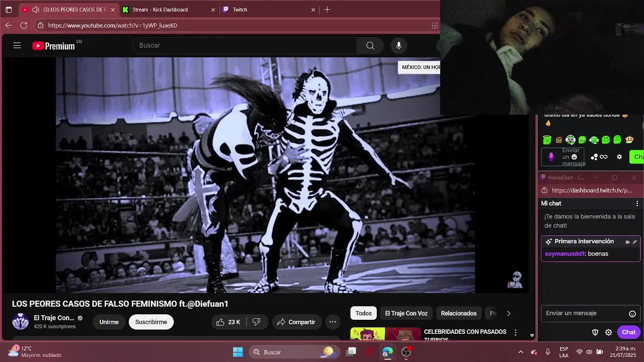Open the browser tab actions menu icon
644x362 pixels.
pyautogui.click(x=9, y=10)
